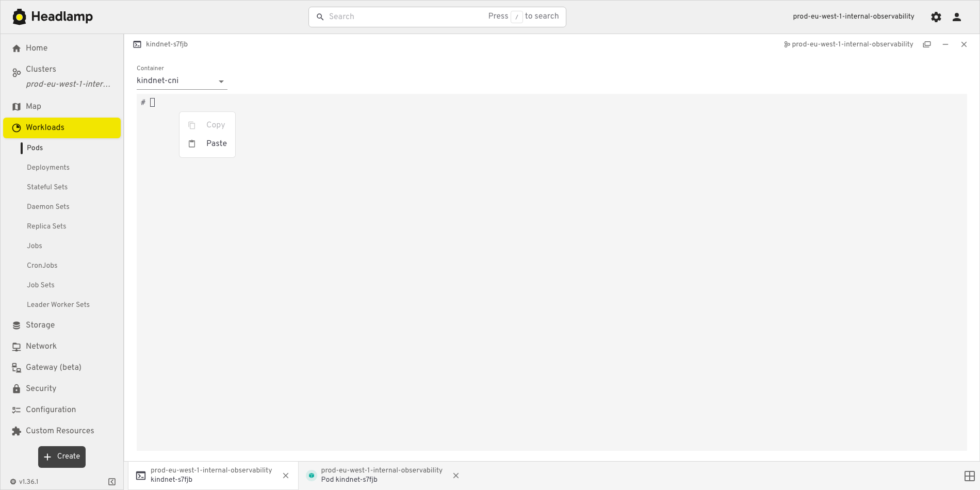Click the Configuration icon in sidebar
The image size is (980, 490).
[x=17, y=410]
